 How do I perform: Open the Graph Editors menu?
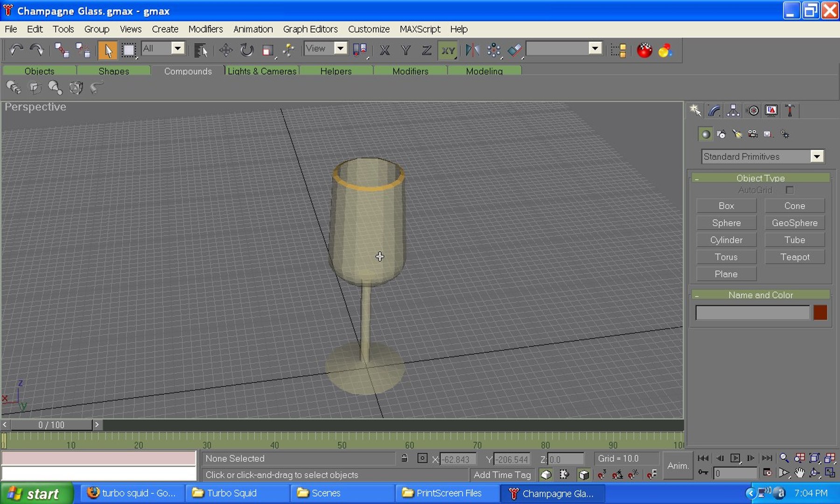[310, 29]
